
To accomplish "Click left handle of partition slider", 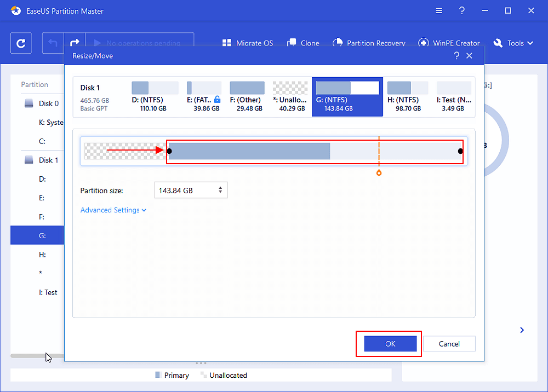I will [169, 151].
